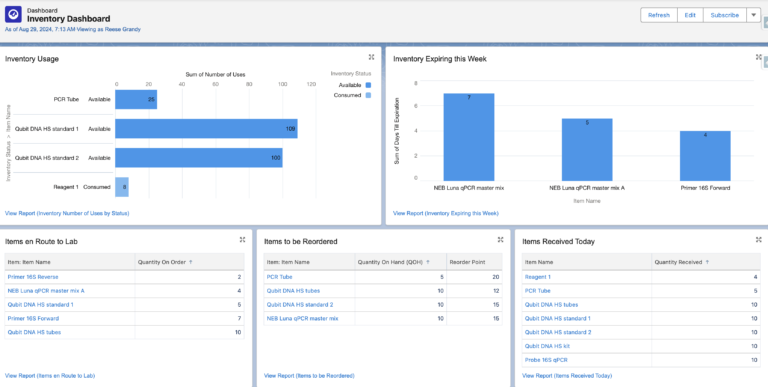Open View Report (Items Received Today)
The height and width of the screenshot is (387, 768).
tap(567, 376)
